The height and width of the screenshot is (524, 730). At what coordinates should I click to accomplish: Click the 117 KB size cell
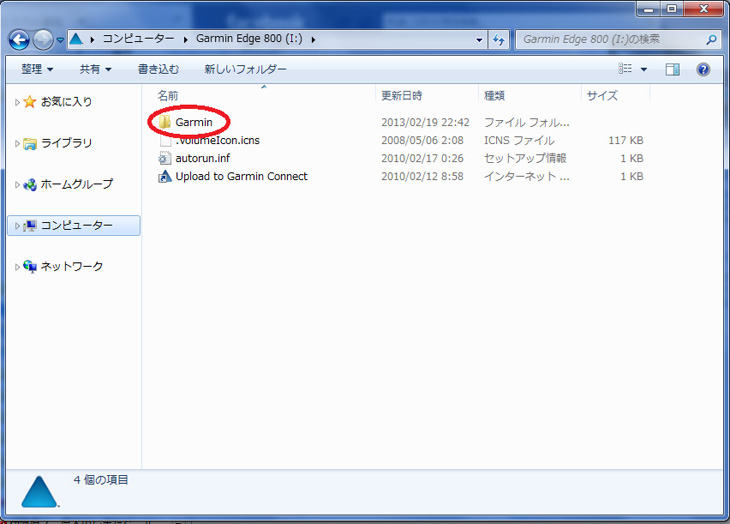(626, 140)
